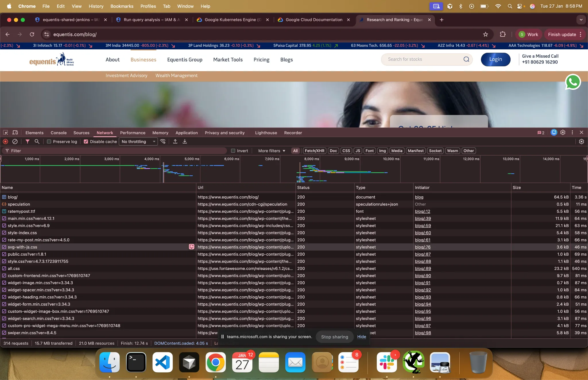This screenshot has height=380, width=588.
Task: Open the Chrome tab search dropdown arrow
Action: 581,20
